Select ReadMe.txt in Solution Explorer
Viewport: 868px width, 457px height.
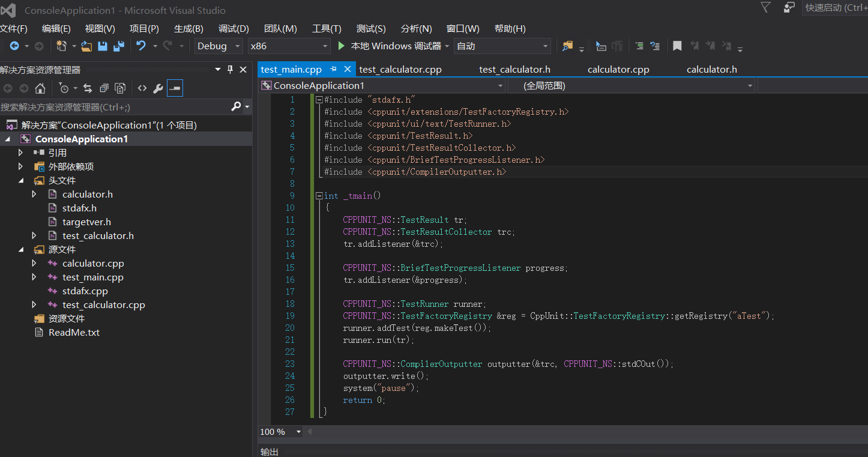pyautogui.click(x=75, y=332)
